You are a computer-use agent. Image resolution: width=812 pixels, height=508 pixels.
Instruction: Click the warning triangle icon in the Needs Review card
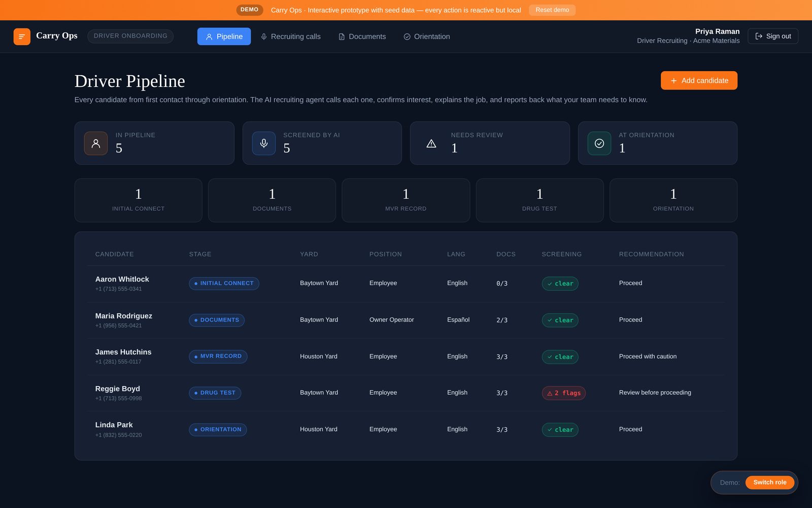point(431,143)
